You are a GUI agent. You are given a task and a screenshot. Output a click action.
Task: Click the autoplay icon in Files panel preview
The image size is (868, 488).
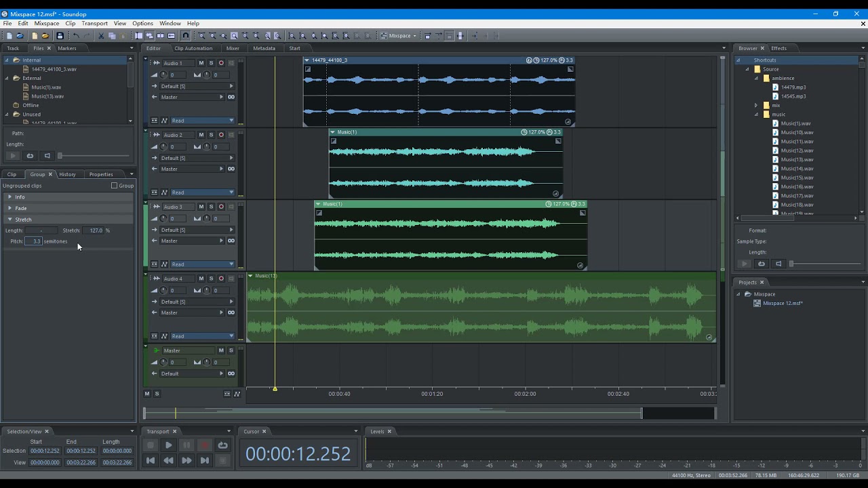pos(47,156)
